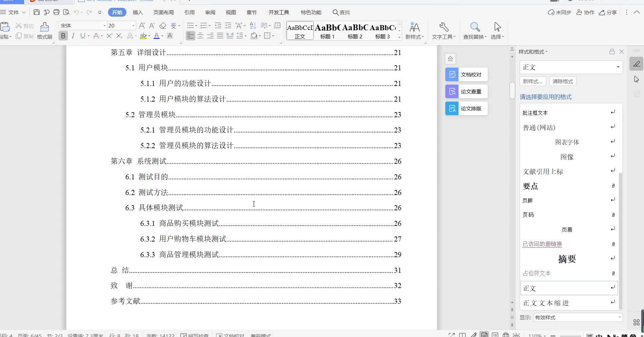
Task: Switch to the 插入 tab
Action: [138, 12]
